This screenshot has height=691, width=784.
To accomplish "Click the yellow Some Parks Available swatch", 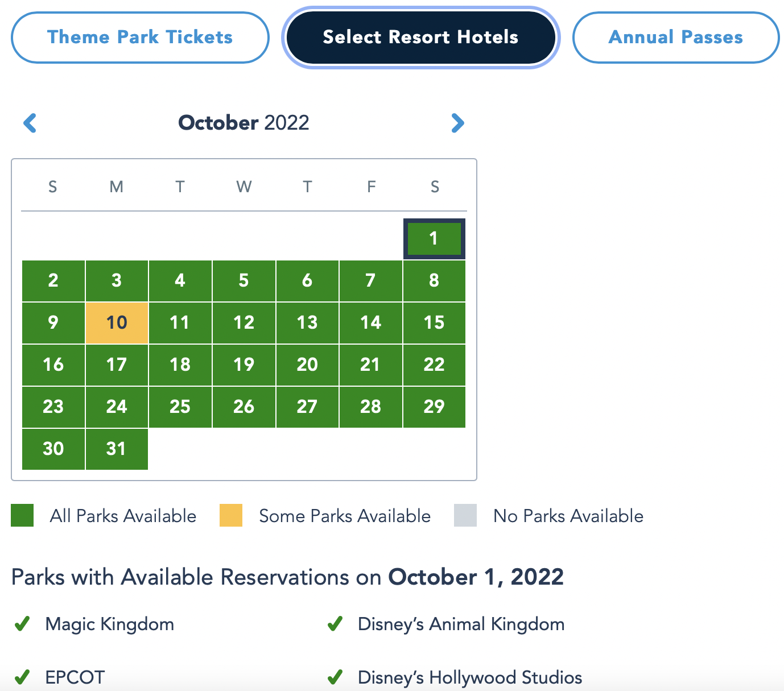I will click(231, 515).
